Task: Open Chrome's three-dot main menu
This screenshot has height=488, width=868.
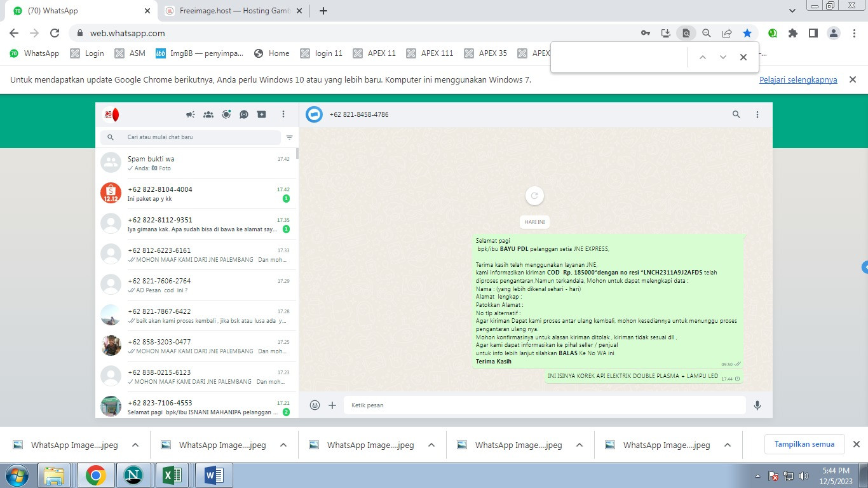Action: 853,33
